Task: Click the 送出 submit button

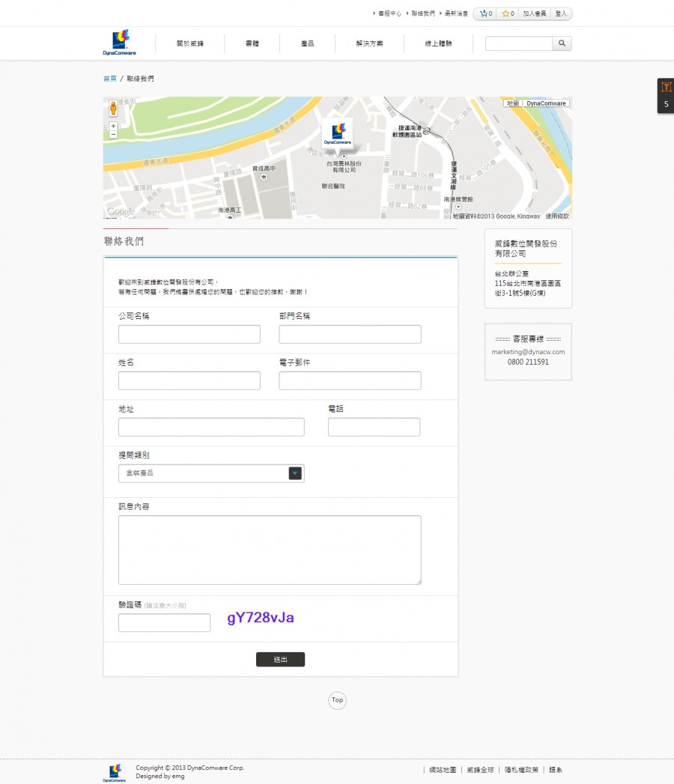Action: click(280, 659)
